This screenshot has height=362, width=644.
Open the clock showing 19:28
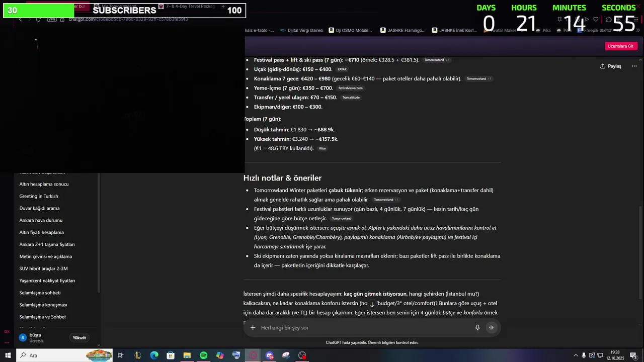[x=615, y=355]
